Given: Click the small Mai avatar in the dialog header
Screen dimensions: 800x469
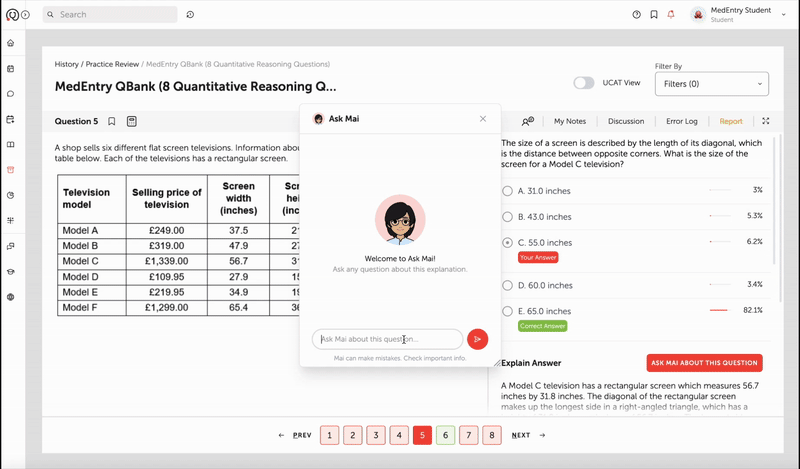Looking at the screenshot, I should 318,119.
